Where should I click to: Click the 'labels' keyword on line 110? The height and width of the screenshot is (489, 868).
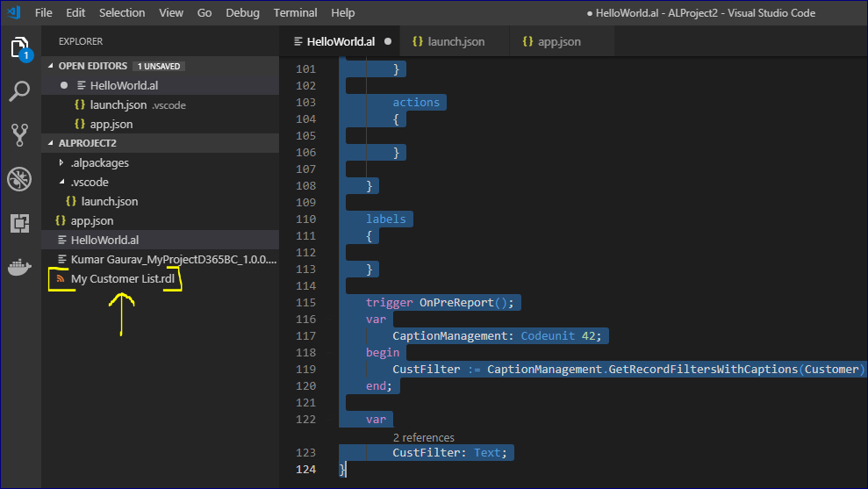coord(386,219)
